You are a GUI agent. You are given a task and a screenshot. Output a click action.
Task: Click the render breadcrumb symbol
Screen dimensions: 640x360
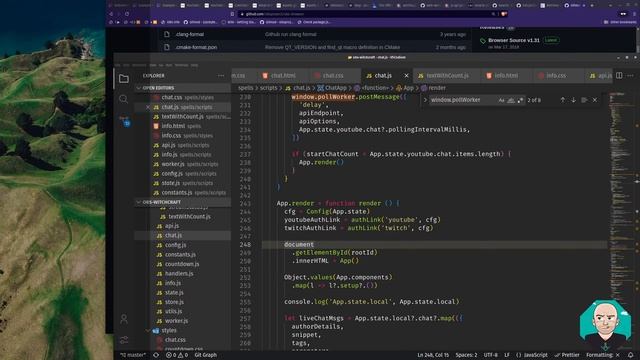tap(433, 88)
